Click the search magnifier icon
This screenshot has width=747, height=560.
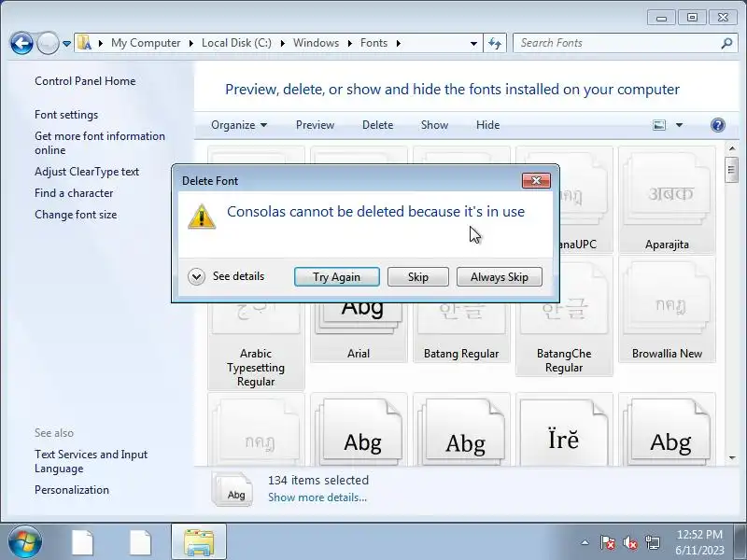pyautogui.click(x=726, y=43)
